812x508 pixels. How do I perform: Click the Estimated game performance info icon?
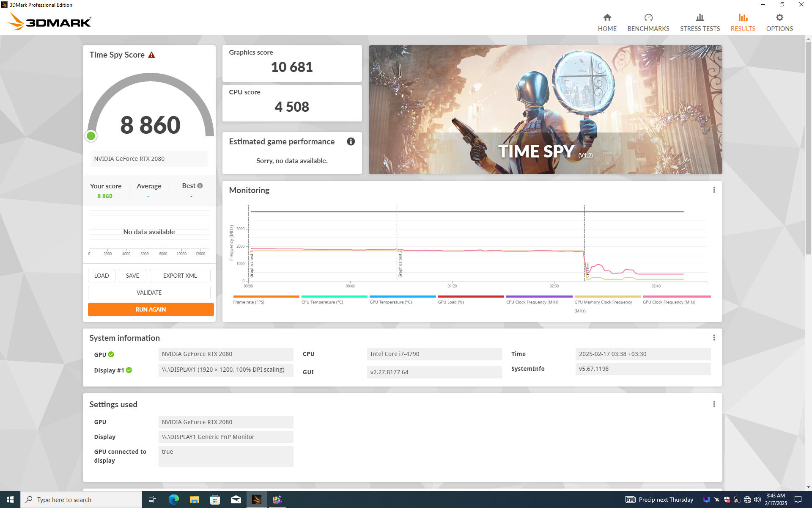coord(351,141)
